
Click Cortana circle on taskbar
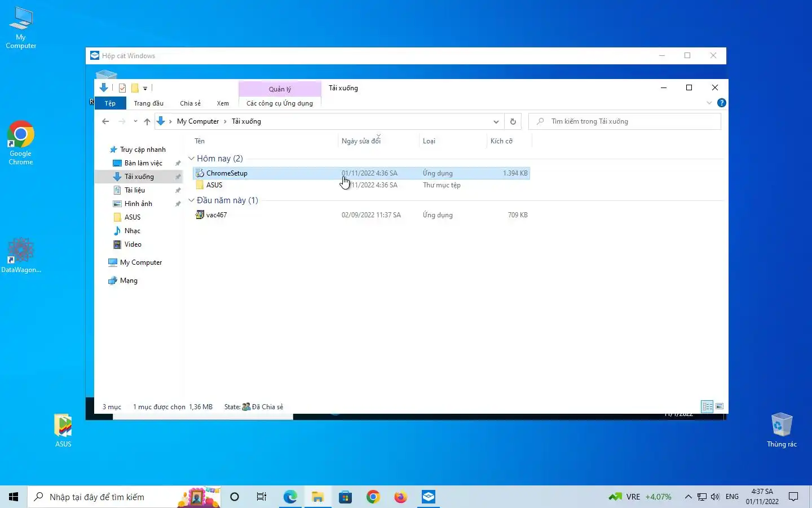[x=235, y=497]
